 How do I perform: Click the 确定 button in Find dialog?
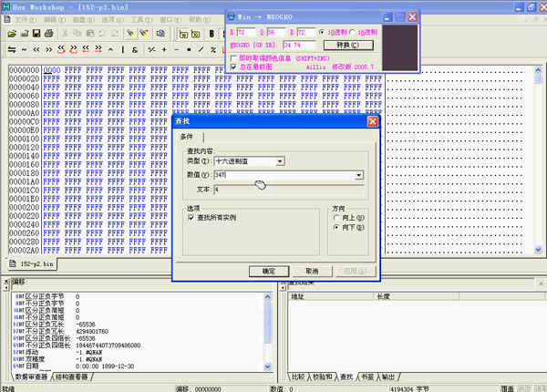tap(269, 272)
